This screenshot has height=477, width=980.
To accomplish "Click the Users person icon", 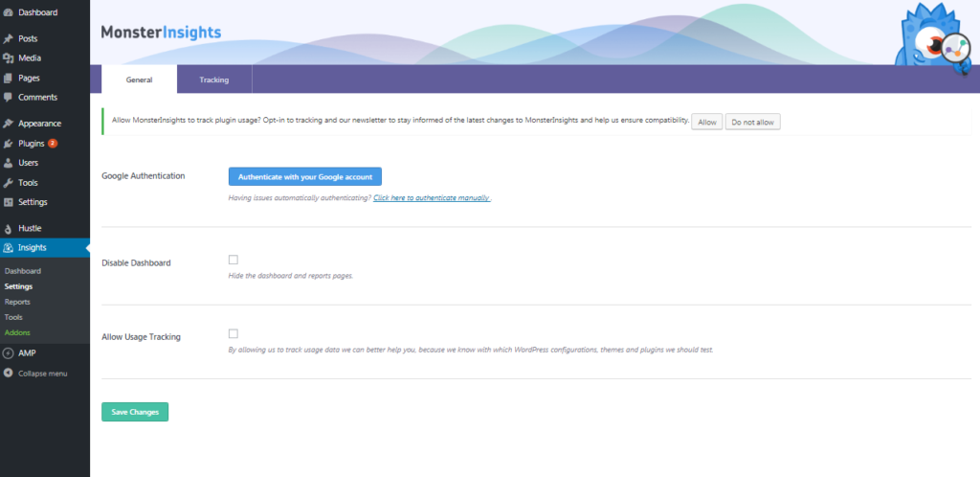I will point(8,163).
